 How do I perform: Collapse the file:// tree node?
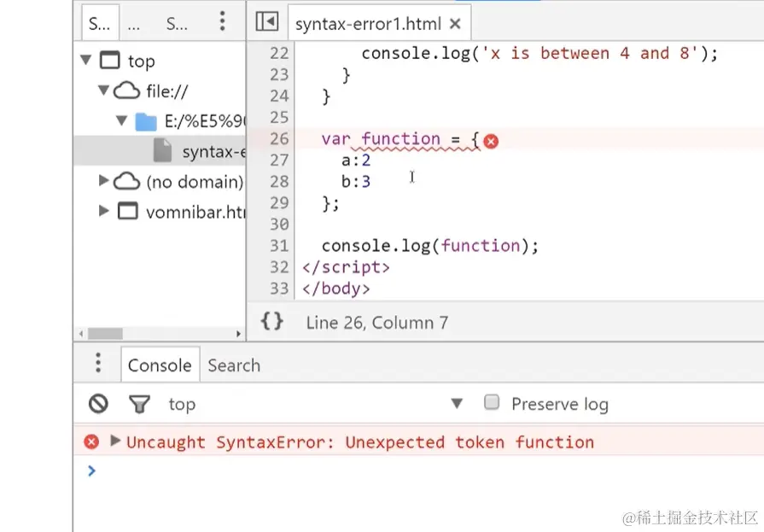click(x=103, y=90)
